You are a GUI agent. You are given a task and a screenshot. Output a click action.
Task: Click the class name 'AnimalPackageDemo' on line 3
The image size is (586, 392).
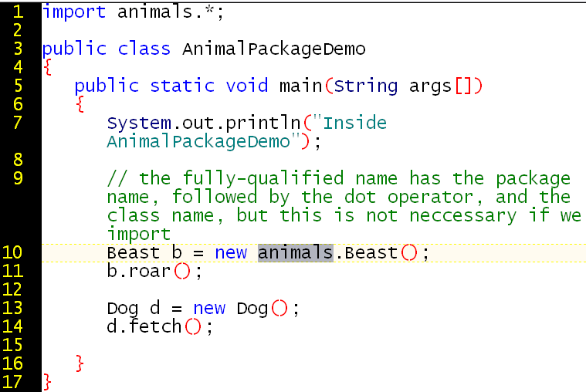pyautogui.click(x=274, y=49)
